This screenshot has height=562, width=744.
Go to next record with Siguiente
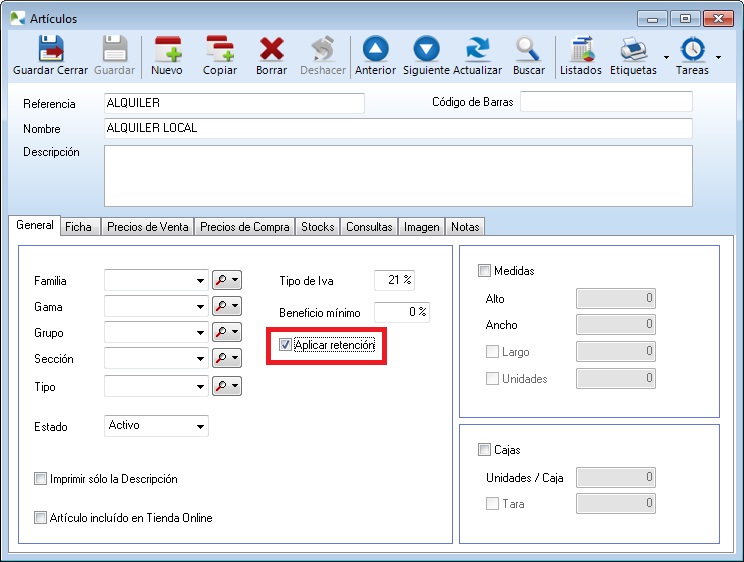[427, 50]
